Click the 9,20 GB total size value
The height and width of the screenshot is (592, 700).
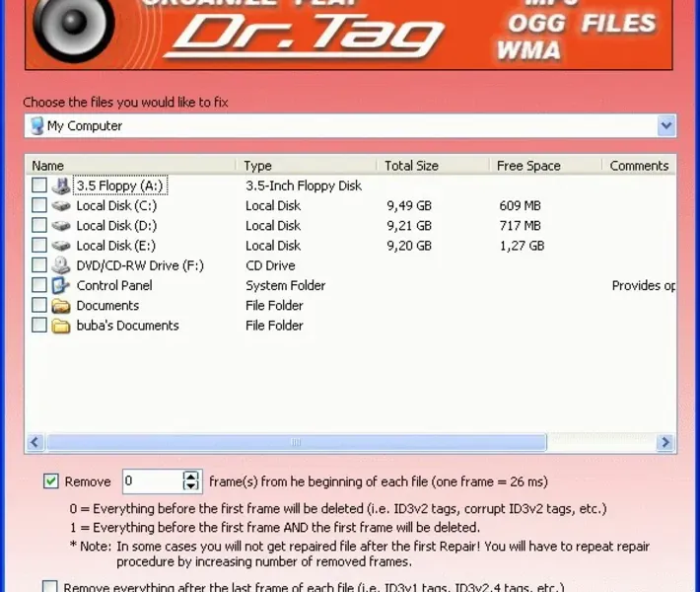click(x=409, y=246)
